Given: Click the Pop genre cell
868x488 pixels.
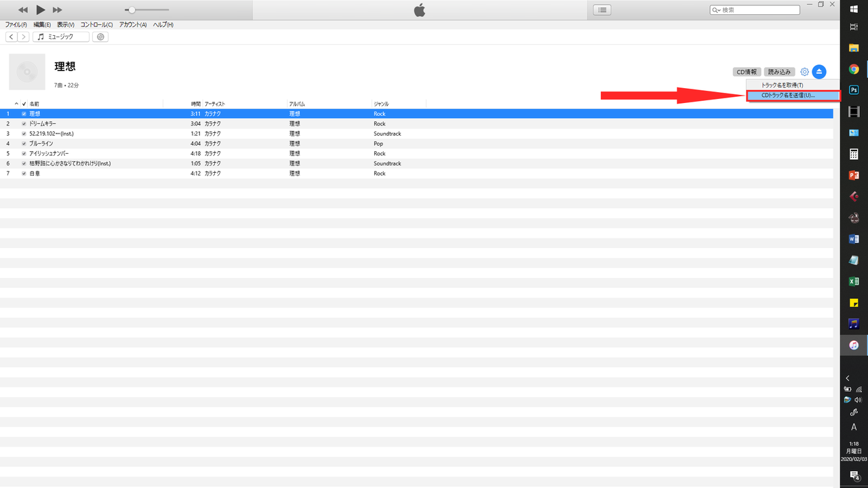Looking at the screenshot, I should click(378, 144).
